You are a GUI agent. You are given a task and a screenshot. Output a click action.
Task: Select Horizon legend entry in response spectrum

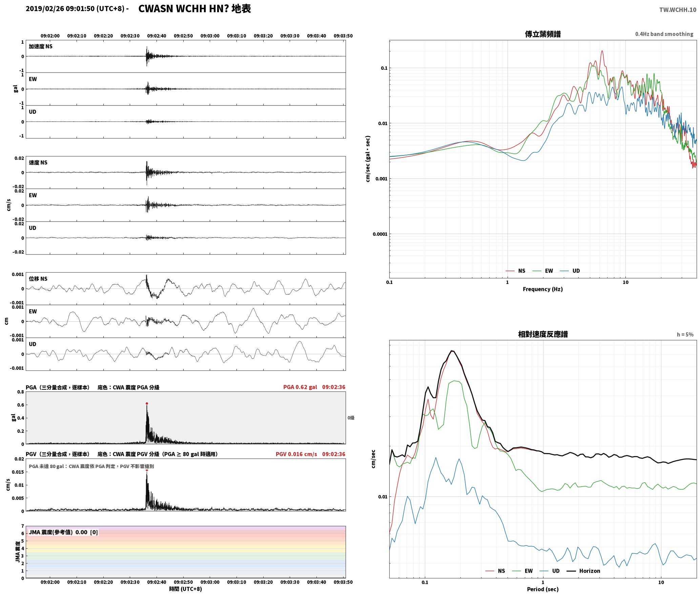tap(583, 571)
